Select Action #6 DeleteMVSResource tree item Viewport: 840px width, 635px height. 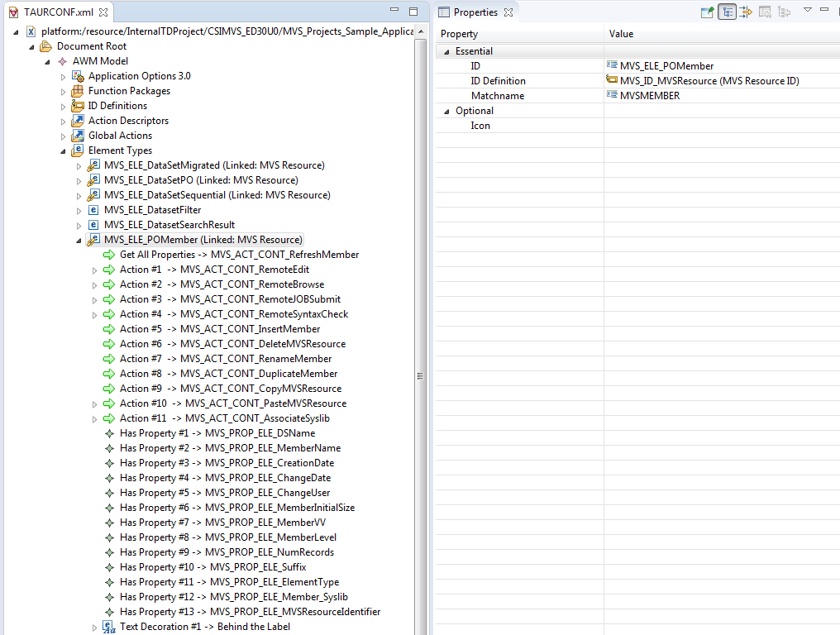(x=232, y=344)
